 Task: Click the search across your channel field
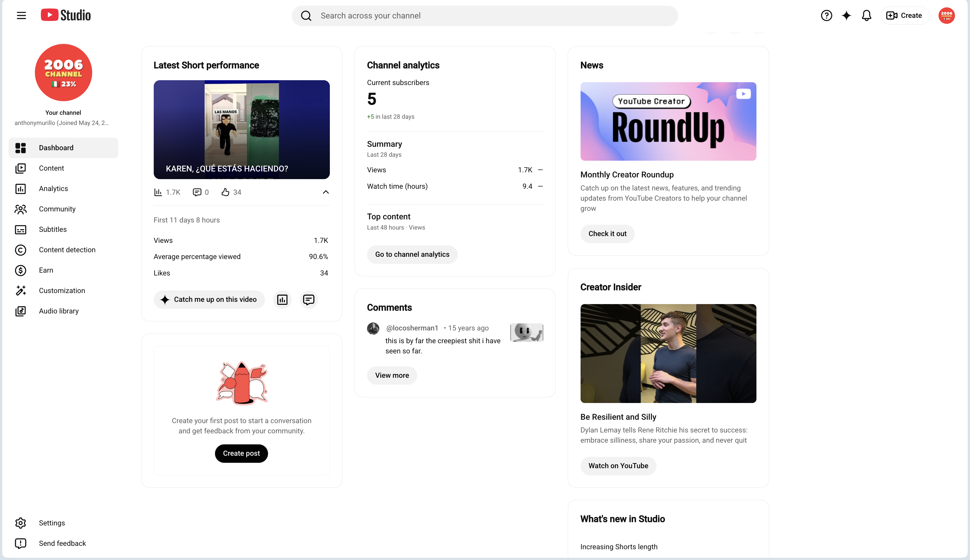pos(485,16)
